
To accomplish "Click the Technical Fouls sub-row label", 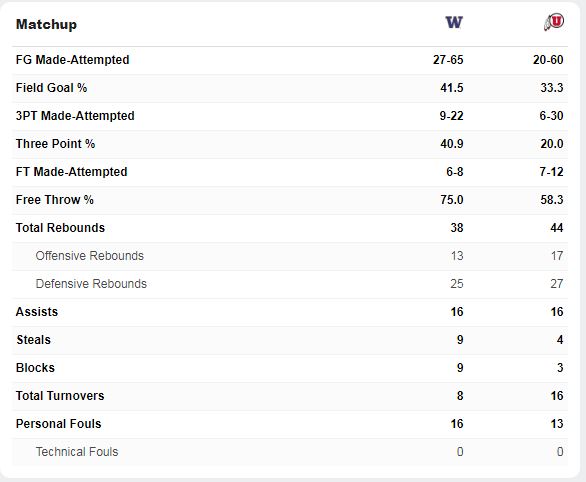I will pos(77,452).
